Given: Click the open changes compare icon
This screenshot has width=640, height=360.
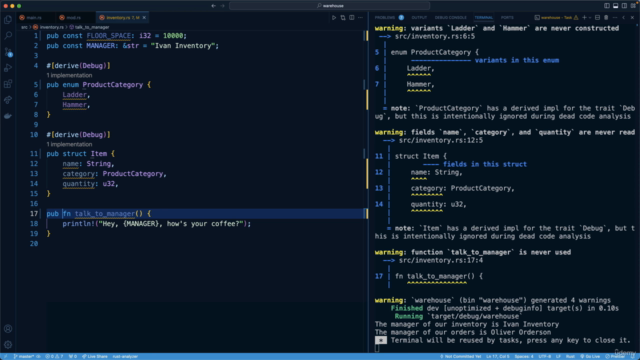Looking at the screenshot, I should [343, 18].
